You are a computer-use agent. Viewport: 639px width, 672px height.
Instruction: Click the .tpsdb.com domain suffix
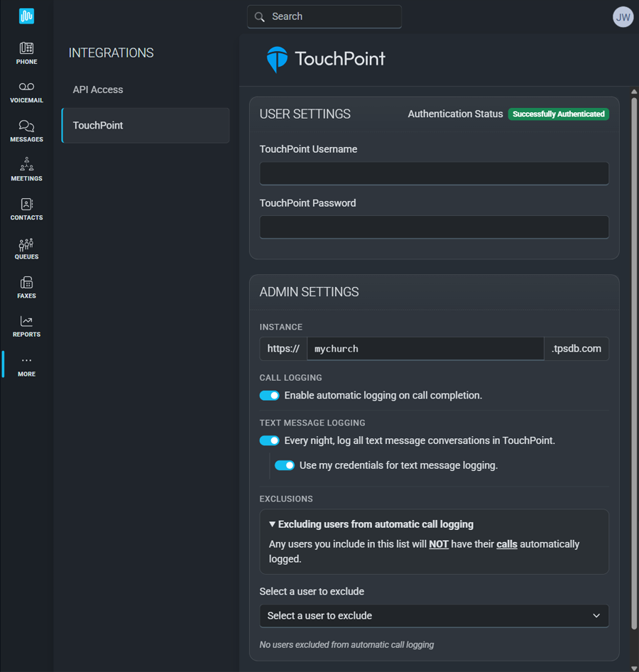coord(577,349)
